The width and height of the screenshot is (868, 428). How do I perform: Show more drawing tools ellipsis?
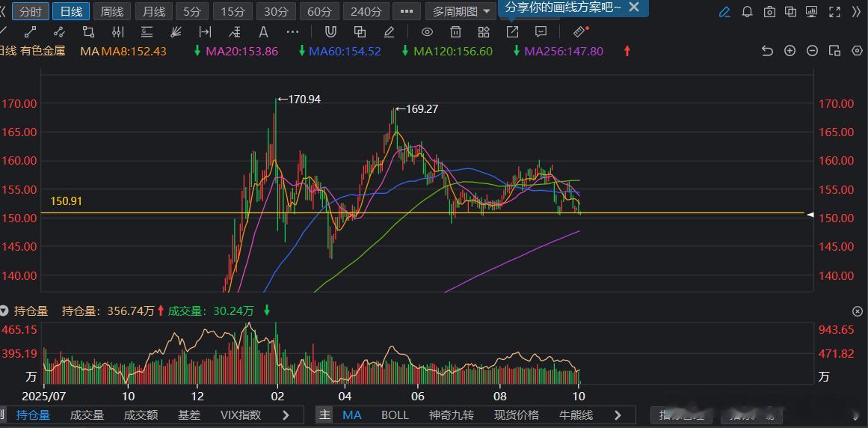click(x=293, y=32)
